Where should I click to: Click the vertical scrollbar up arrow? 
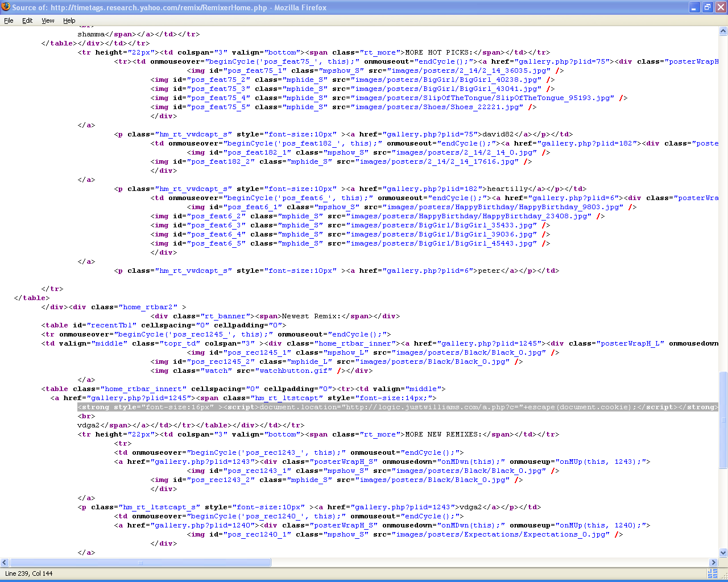723,32
